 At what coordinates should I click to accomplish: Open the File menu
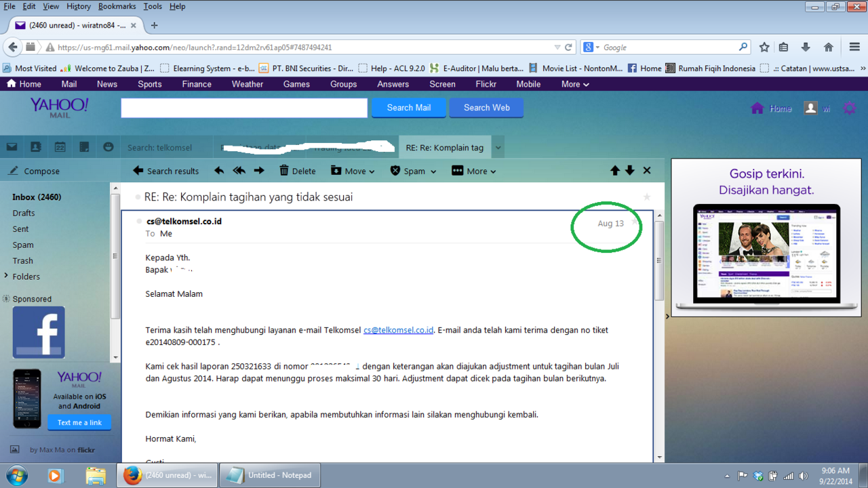tap(9, 6)
